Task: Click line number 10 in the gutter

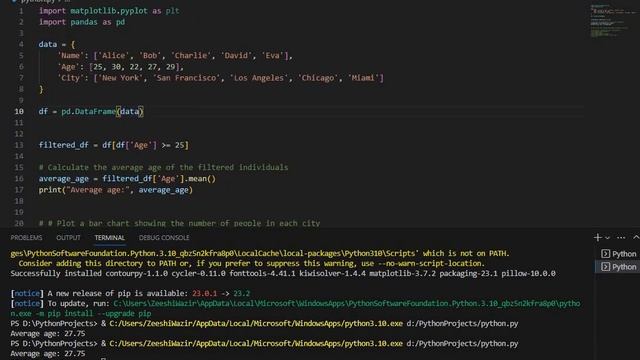Action: [x=19, y=111]
